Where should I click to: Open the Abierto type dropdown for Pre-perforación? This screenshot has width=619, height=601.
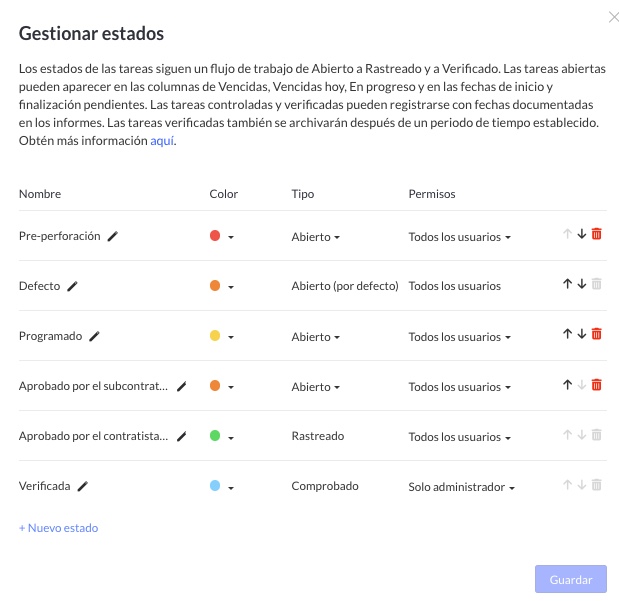click(315, 237)
